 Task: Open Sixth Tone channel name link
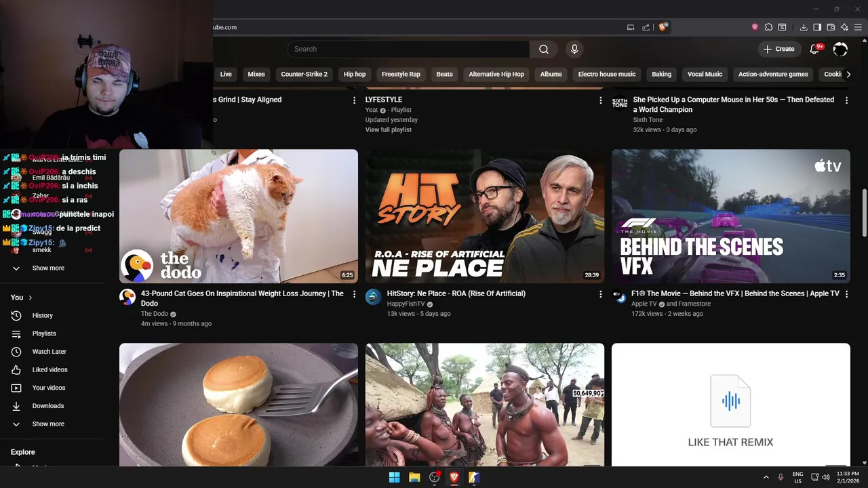[x=648, y=120]
